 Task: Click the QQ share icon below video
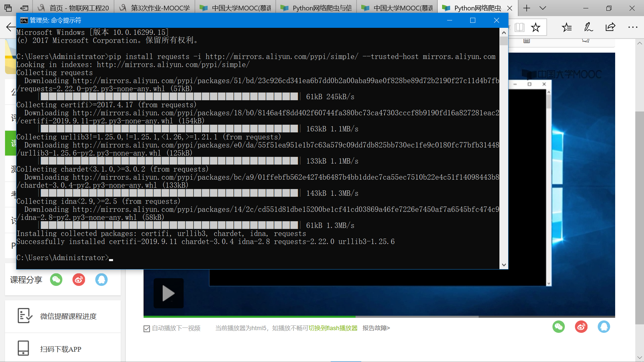[x=604, y=327]
